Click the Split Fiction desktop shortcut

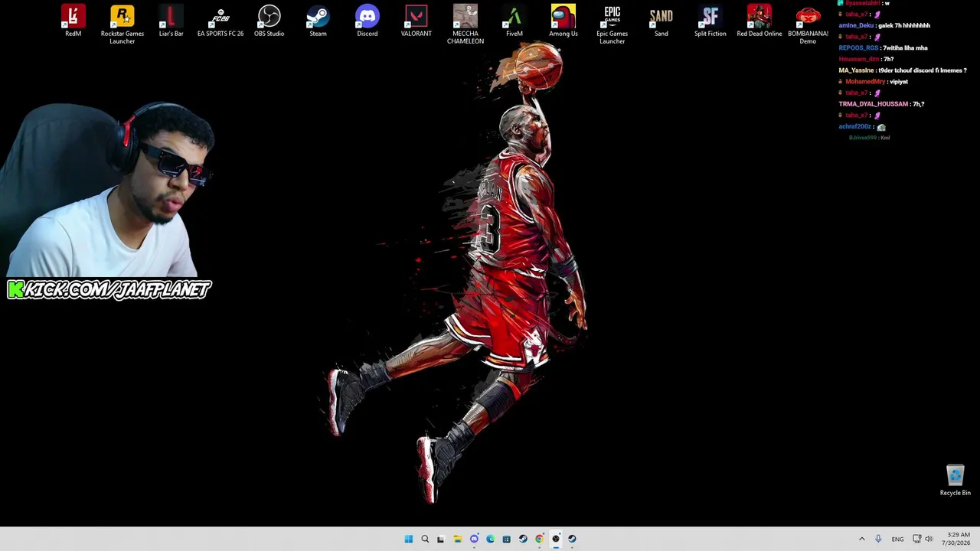tap(710, 21)
